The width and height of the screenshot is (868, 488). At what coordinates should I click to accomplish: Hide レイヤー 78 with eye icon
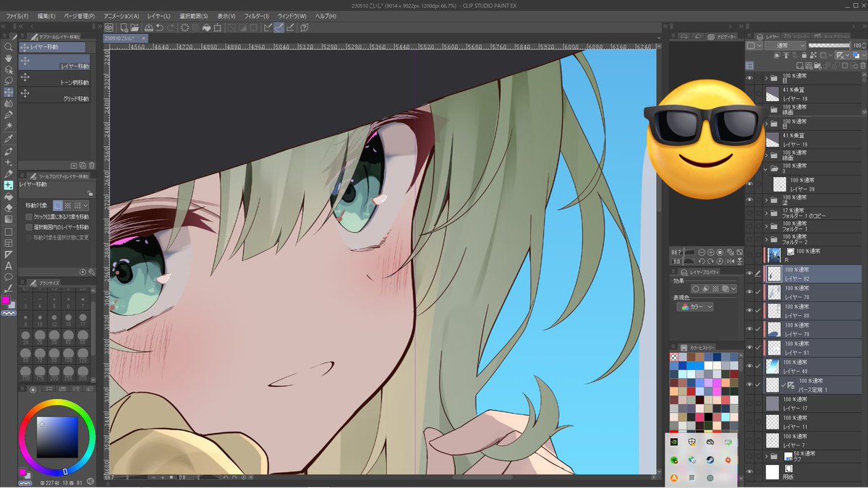tap(749, 292)
